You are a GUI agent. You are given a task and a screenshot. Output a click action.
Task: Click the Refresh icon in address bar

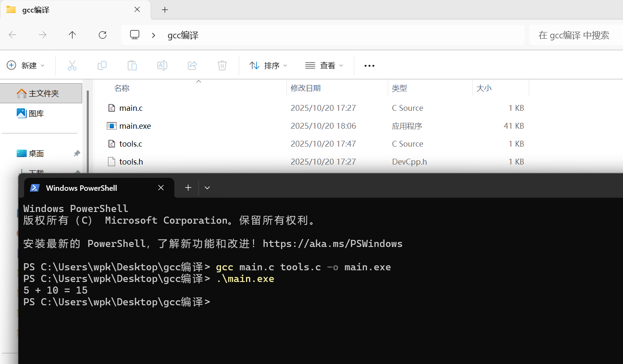(x=102, y=35)
